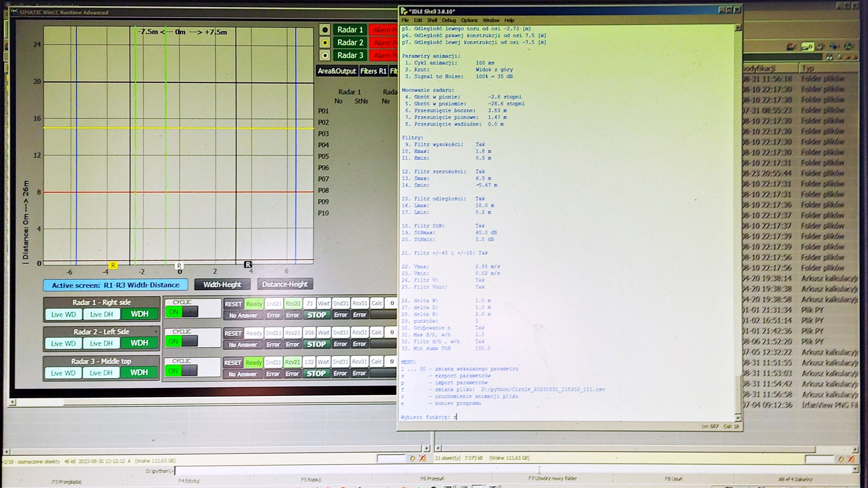
Task: Toggle Radar 3 CYCLIC ON switch
Action: coord(181,371)
